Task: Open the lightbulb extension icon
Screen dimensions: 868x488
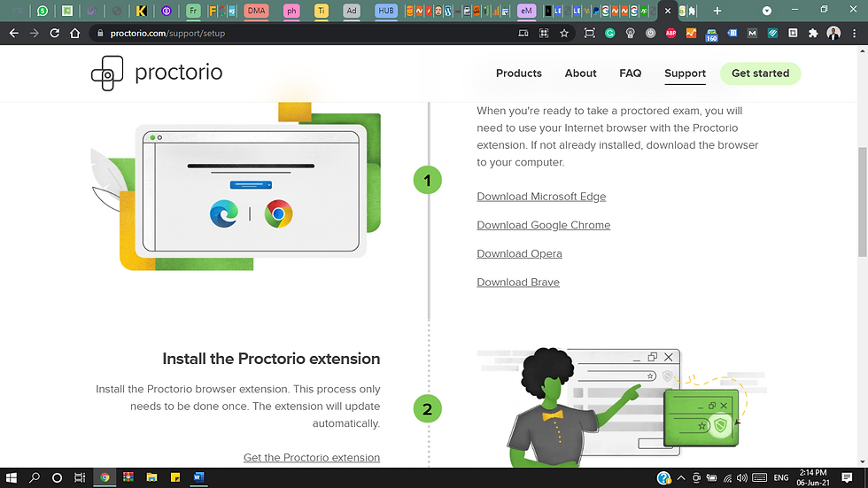Action: [630, 33]
